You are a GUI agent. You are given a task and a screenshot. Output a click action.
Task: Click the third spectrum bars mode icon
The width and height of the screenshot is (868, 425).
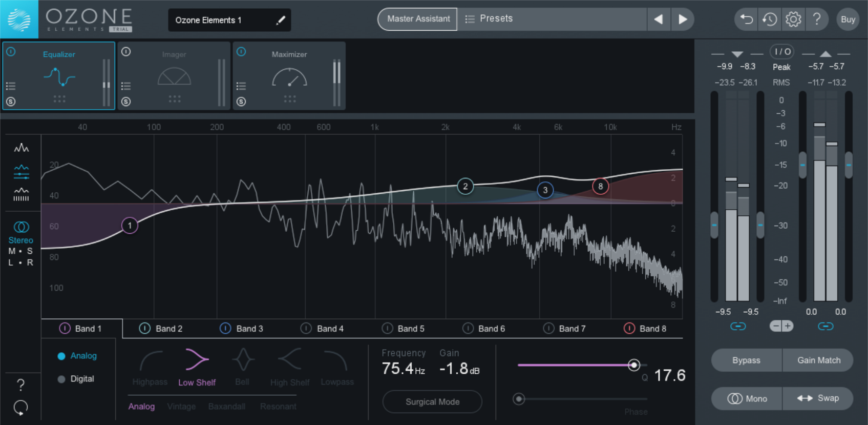tap(21, 194)
